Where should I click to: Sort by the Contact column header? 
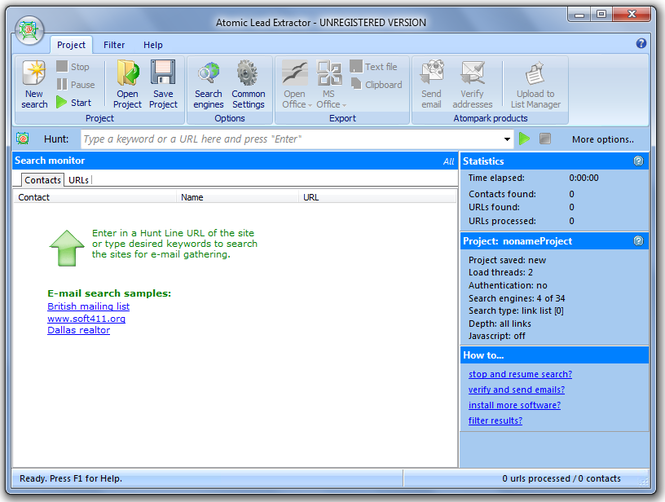95,197
